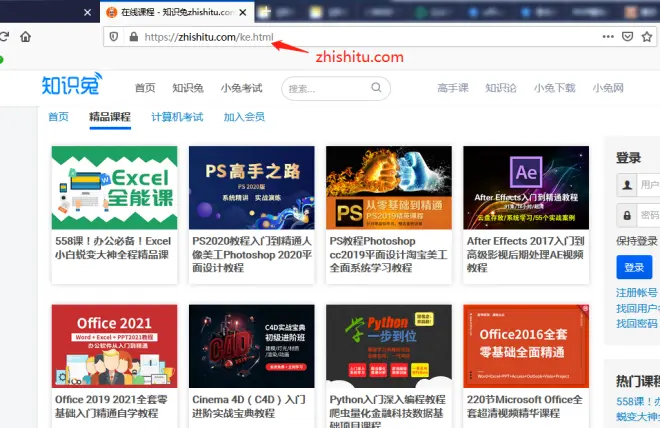
Task: Select the 精品课程 tab
Action: (110, 117)
